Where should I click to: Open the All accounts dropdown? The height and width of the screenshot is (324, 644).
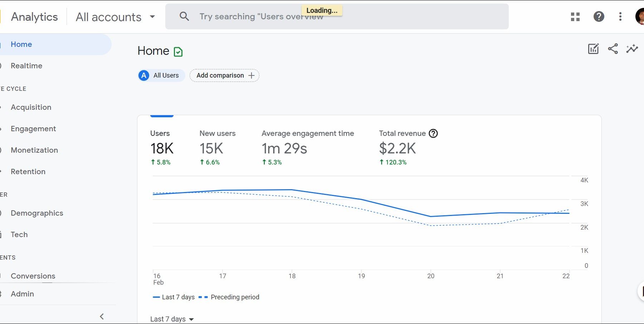click(x=115, y=17)
